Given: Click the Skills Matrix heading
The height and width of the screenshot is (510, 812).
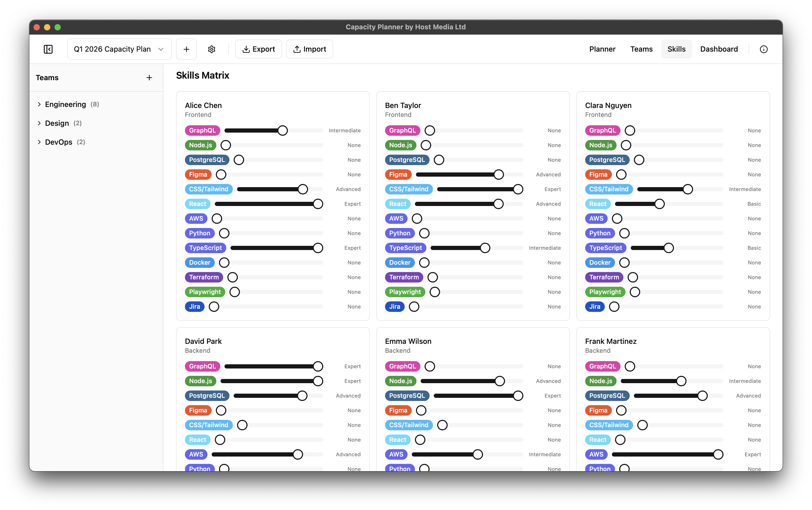Looking at the screenshot, I should pyautogui.click(x=202, y=75).
